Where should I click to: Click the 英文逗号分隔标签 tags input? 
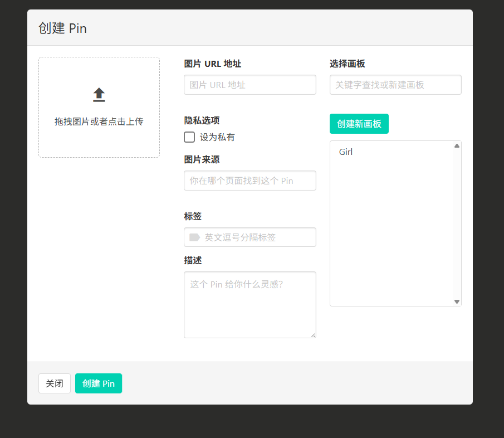[249, 237]
